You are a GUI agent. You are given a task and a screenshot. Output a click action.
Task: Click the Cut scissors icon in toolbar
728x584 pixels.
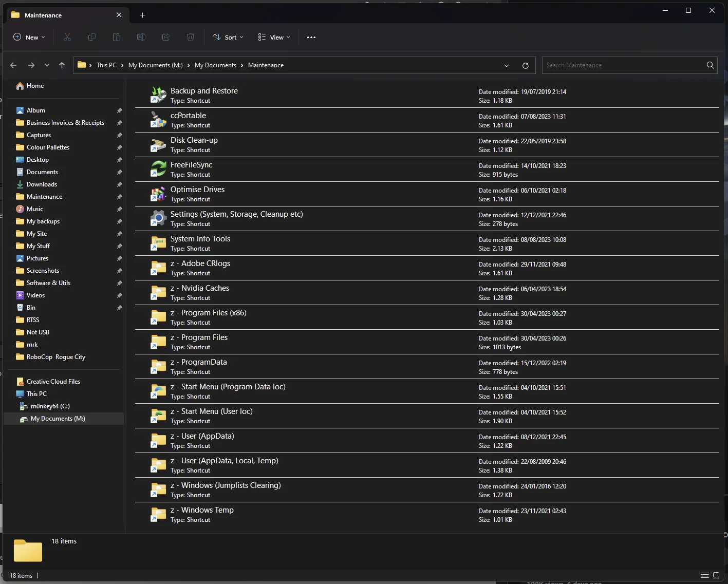point(67,37)
